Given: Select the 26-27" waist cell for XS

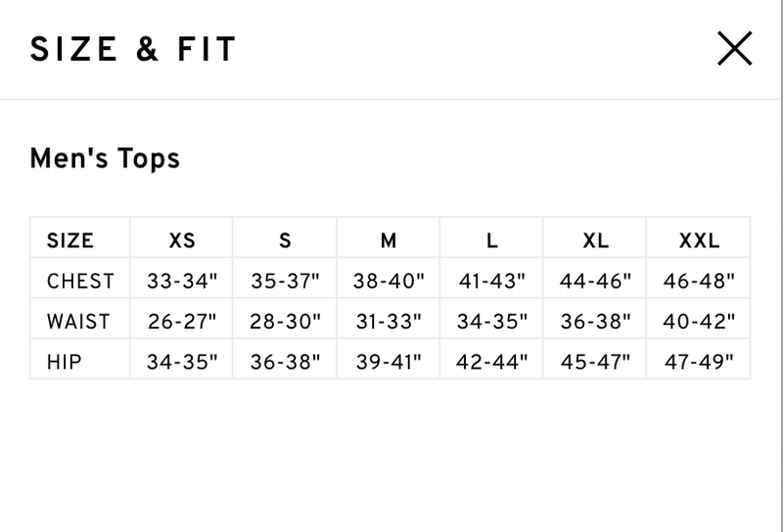Looking at the screenshot, I should tap(182, 322).
